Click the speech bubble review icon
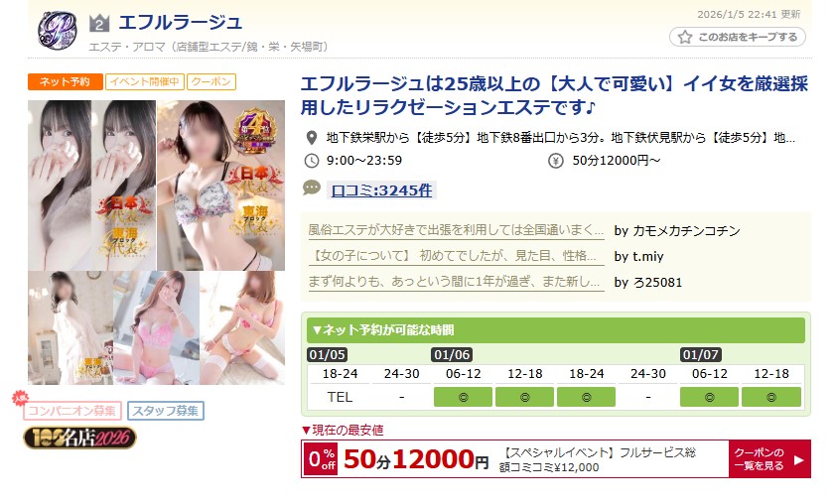The width and height of the screenshot is (835, 504). pyautogui.click(x=312, y=188)
